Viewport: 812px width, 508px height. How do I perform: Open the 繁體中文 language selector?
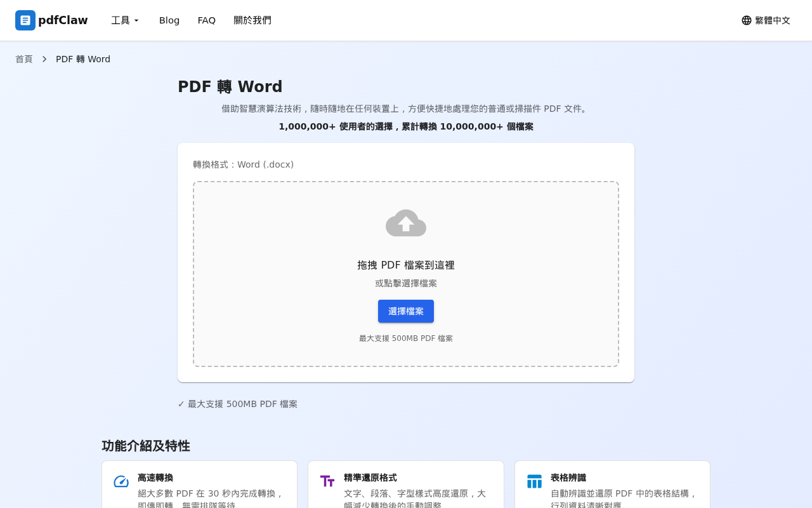[x=766, y=20]
